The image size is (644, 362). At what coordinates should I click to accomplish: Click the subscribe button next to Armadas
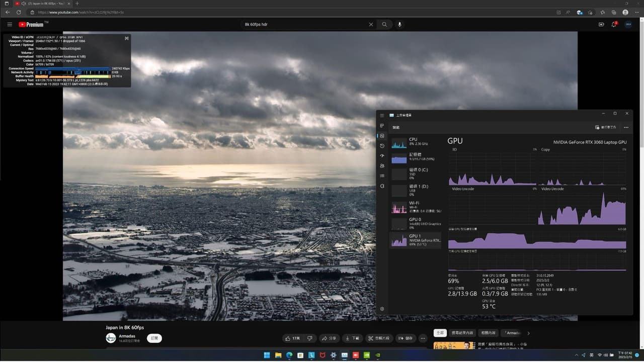pos(154,338)
